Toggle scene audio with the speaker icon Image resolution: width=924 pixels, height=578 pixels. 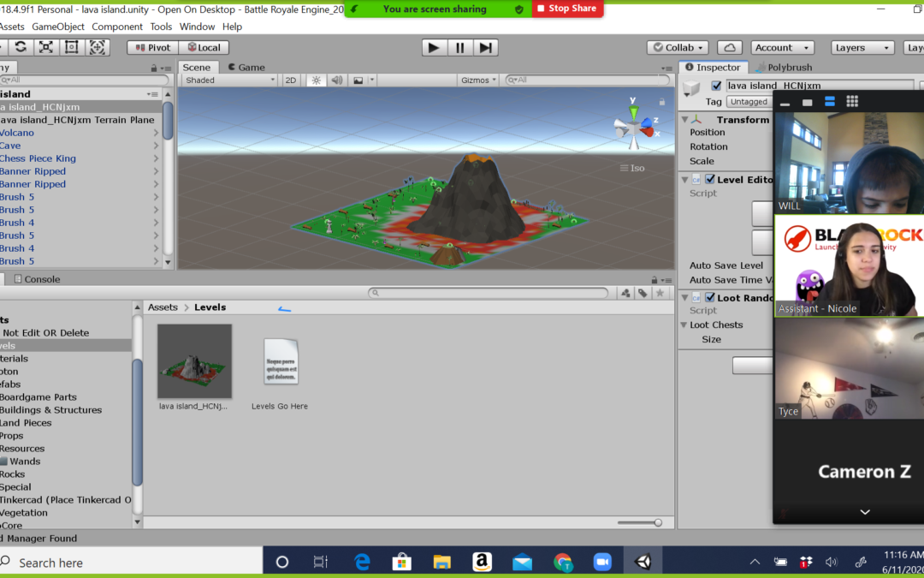336,80
